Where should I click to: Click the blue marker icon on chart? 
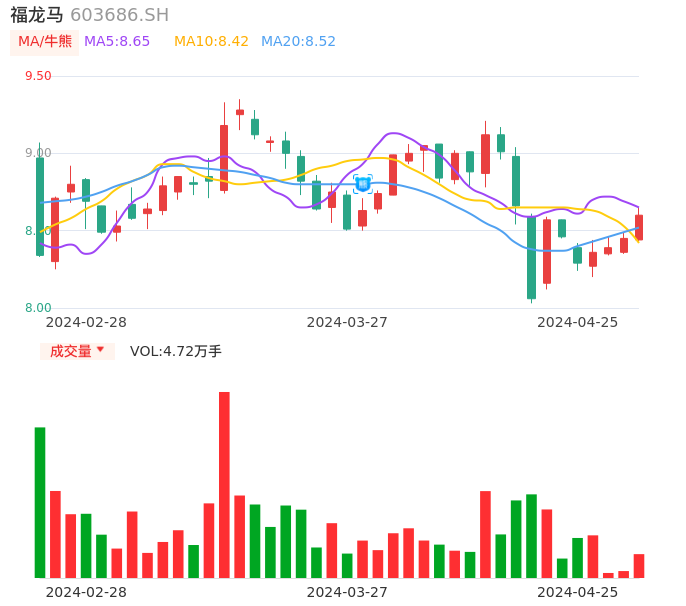[363, 184]
